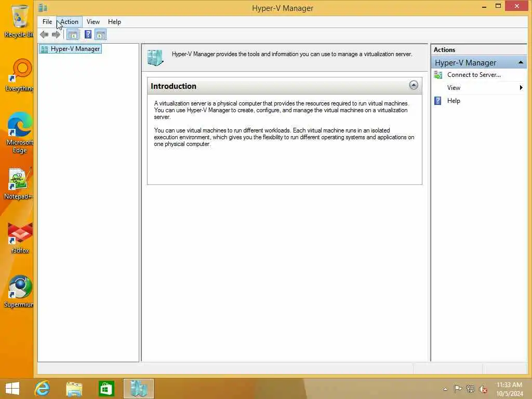
Task: Collapse the Introduction section
Action: (413, 85)
